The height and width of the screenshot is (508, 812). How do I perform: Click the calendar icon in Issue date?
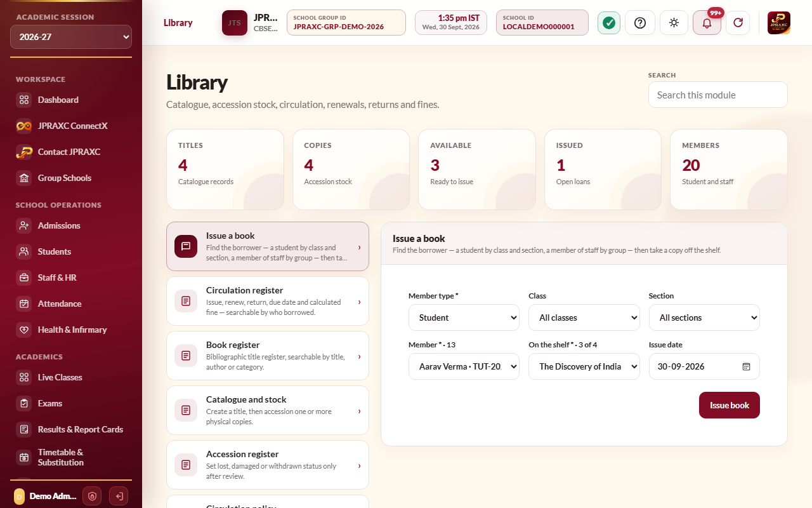point(746,366)
